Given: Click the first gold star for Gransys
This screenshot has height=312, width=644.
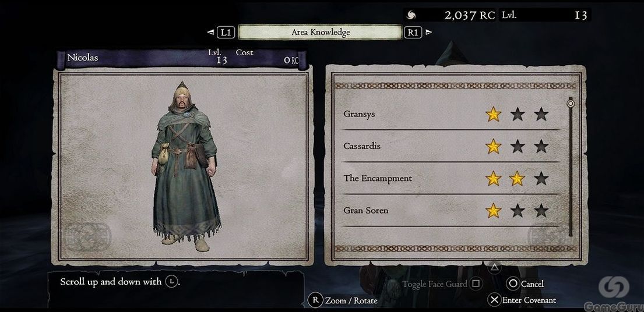Looking at the screenshot, I should tap(493, 114).
